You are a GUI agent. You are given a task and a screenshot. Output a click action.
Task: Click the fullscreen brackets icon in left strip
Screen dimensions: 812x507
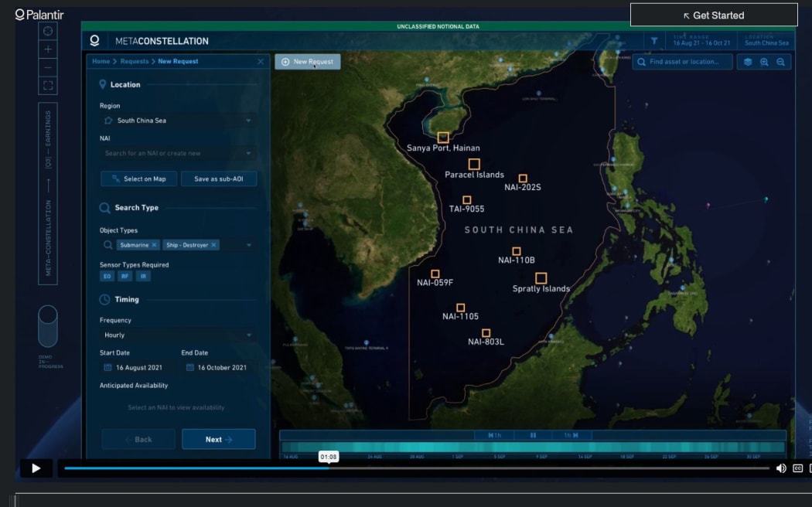click(48, 85)
